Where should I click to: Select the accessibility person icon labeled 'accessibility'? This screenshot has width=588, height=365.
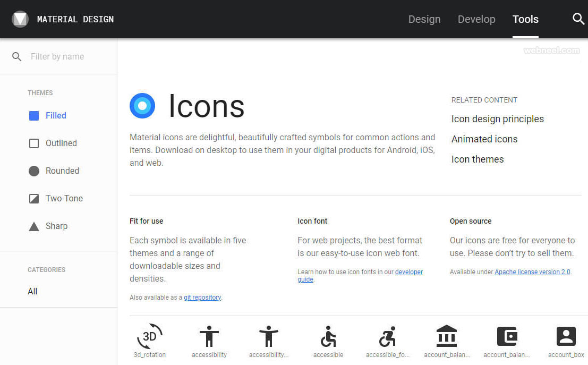coord(209,336)
